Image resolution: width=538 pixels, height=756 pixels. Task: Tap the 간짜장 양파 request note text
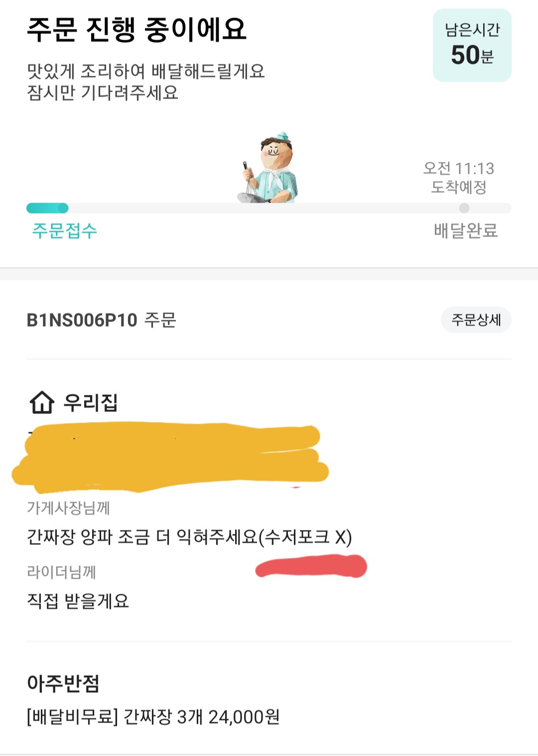[x=189, y=537]
